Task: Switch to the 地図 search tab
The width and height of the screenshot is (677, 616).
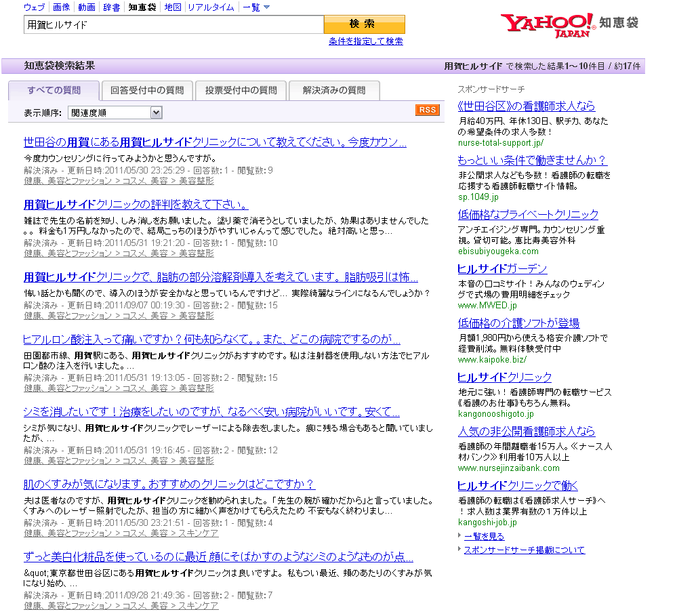Action: coord(173,7)
